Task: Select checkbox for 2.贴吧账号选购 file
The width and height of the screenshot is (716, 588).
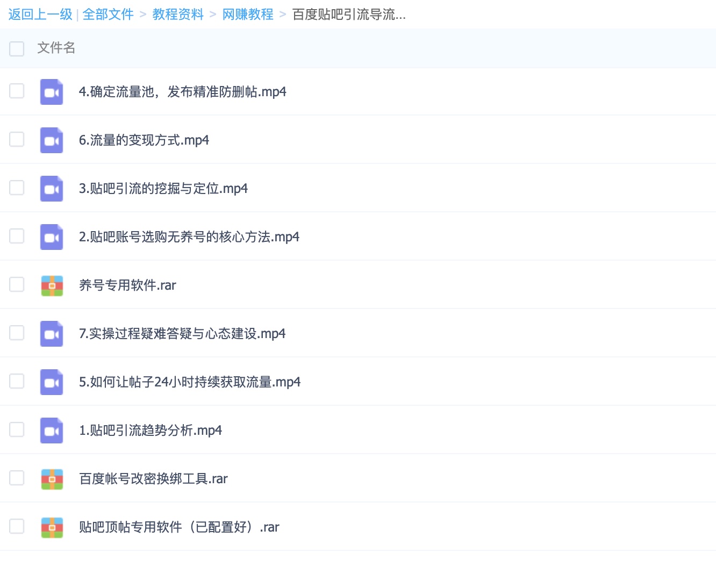Action: [x=17, y=236]
